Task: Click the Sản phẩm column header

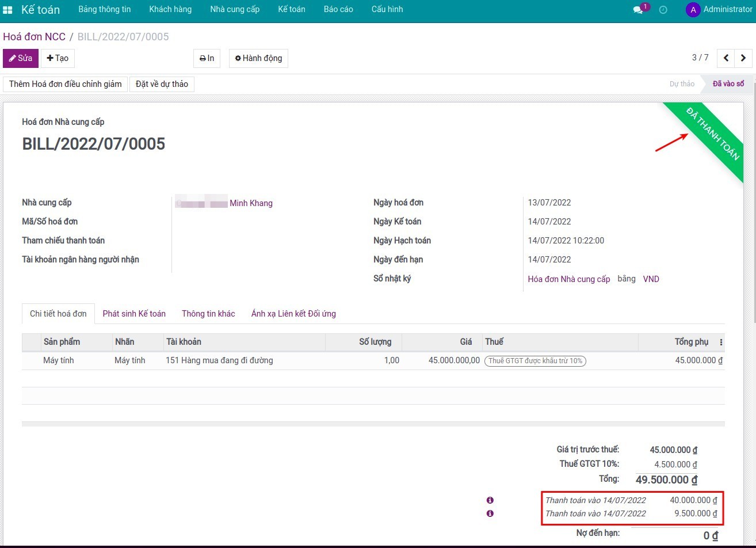Action: pos(77,342)
